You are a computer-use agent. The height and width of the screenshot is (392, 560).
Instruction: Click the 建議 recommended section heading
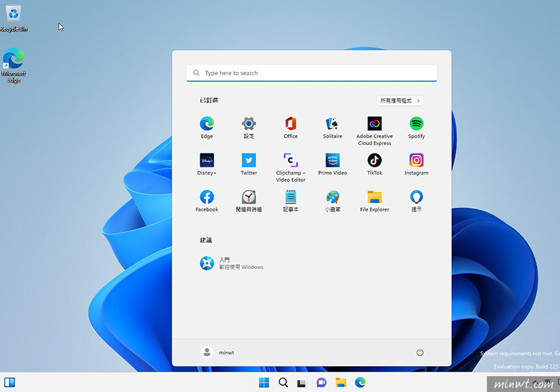(x=206, y=240)
